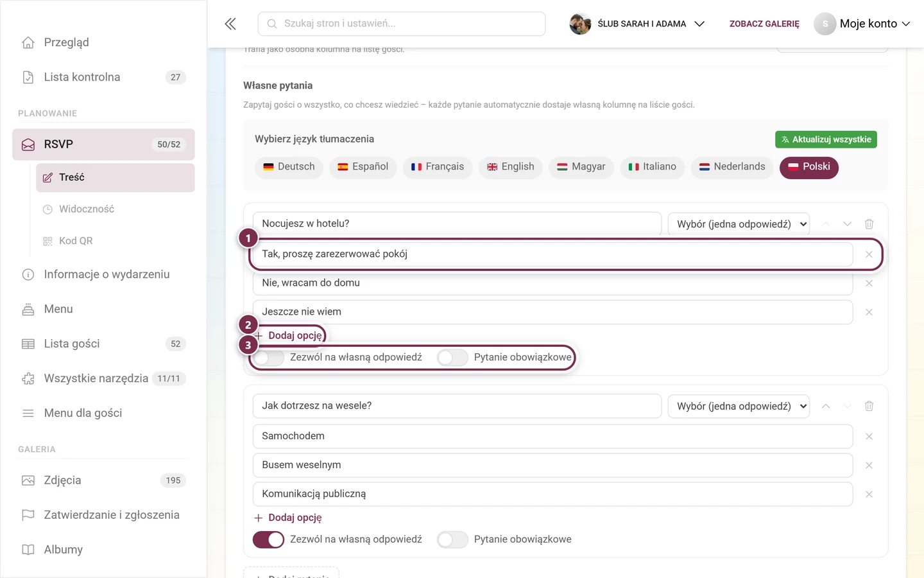Select Español translation language
The width and height of the screenshot is (924, 578).
[x=363, y=167]
